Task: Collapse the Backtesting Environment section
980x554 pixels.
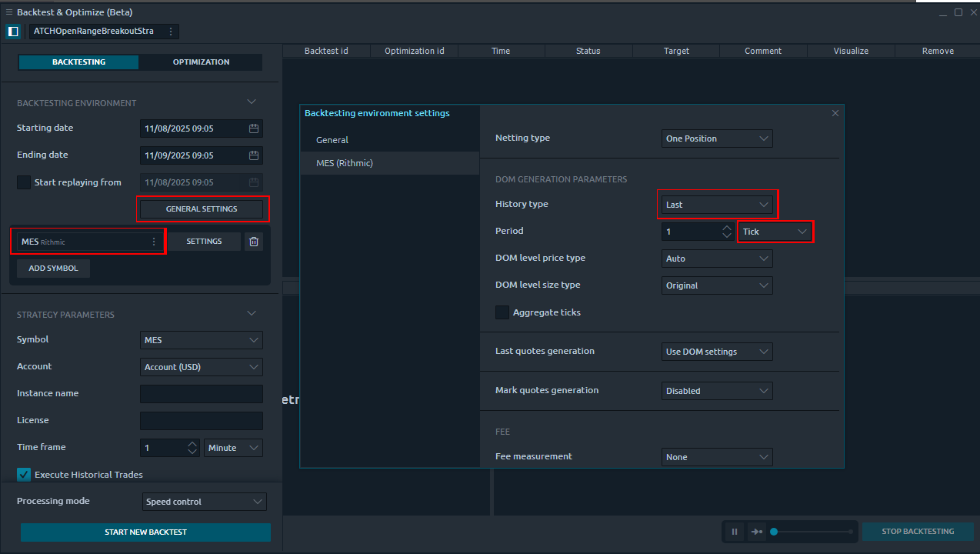Action: (252, 102)
